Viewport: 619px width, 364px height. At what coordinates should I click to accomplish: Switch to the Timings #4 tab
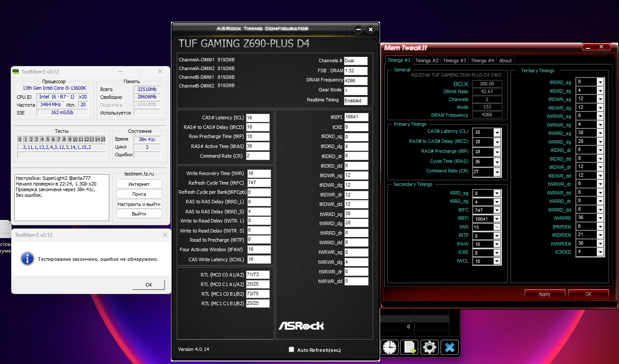tap(482, 61)
